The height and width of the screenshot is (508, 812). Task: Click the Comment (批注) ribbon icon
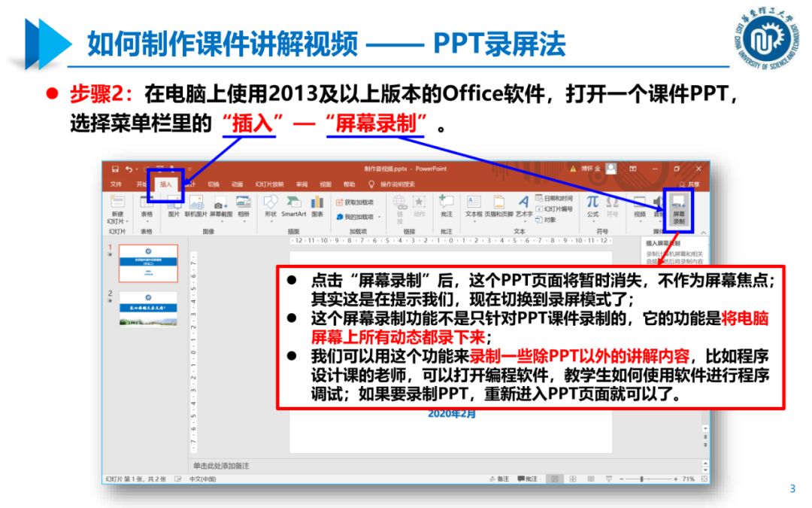447,201
